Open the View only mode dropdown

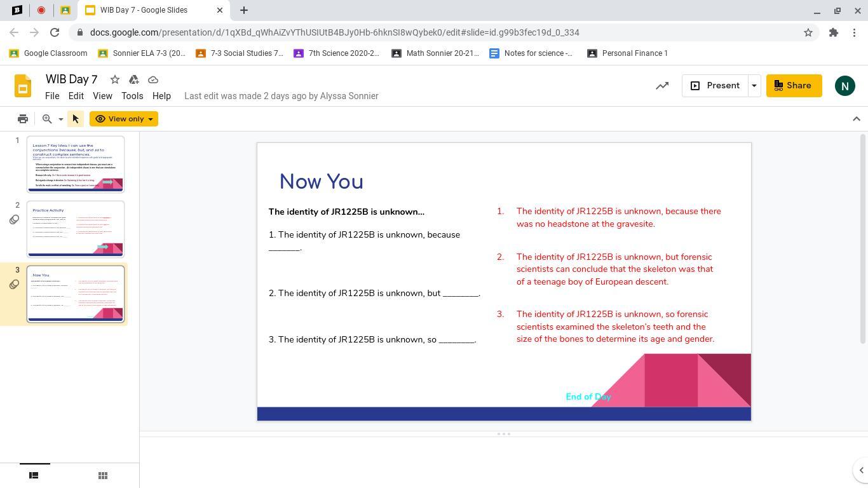coord(124,119)
